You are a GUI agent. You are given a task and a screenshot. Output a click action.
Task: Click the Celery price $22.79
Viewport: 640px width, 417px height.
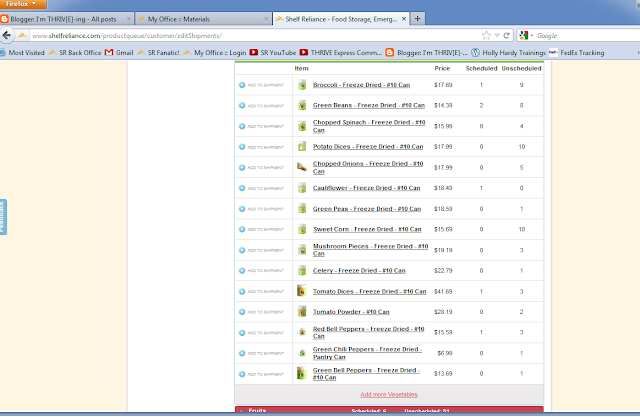click(x=443, y=271)
